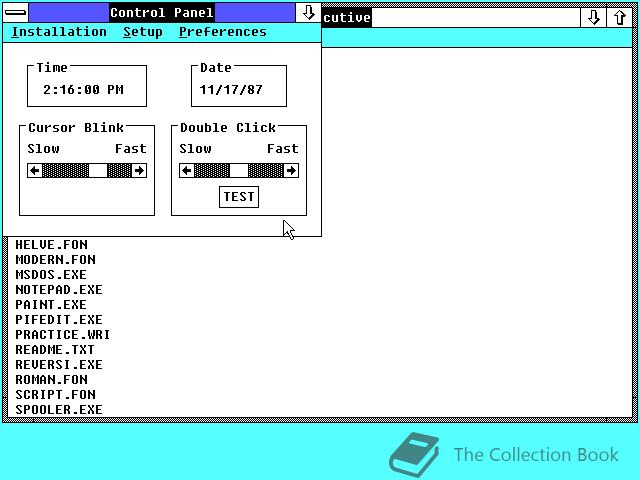The width and height of the screenshot is (640, 480).
Task: Select REVERSI.EXE in the file list
Action: click(59, 364)
